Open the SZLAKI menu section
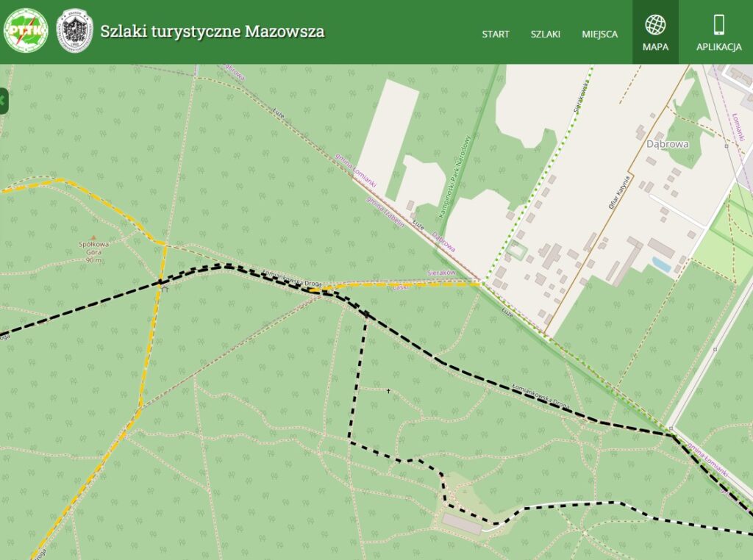The image size is (753, 560). [546, 34]
